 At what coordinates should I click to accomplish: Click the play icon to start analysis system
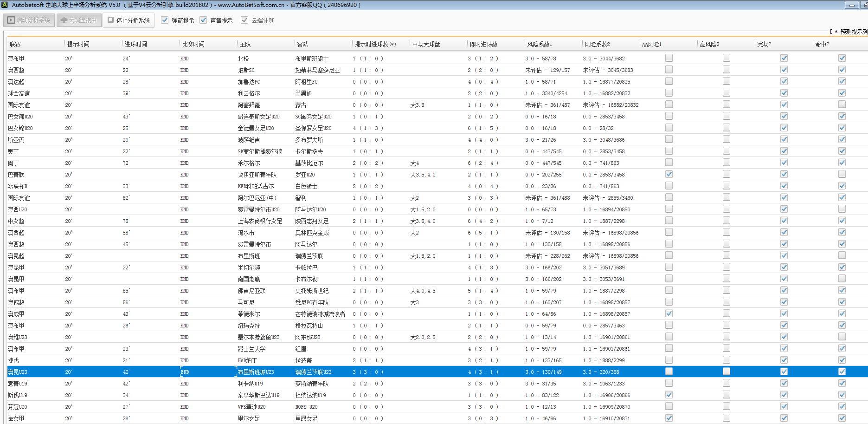pos(12,20)
